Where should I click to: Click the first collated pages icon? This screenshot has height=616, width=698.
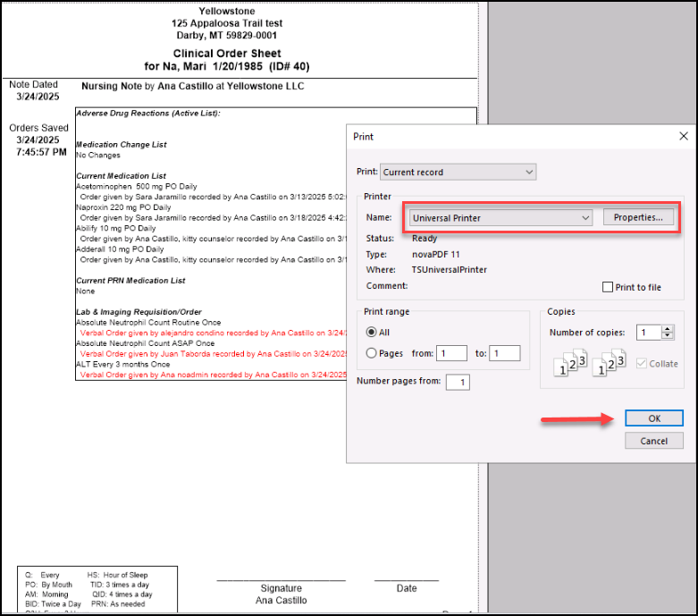(x=568, y=363)
